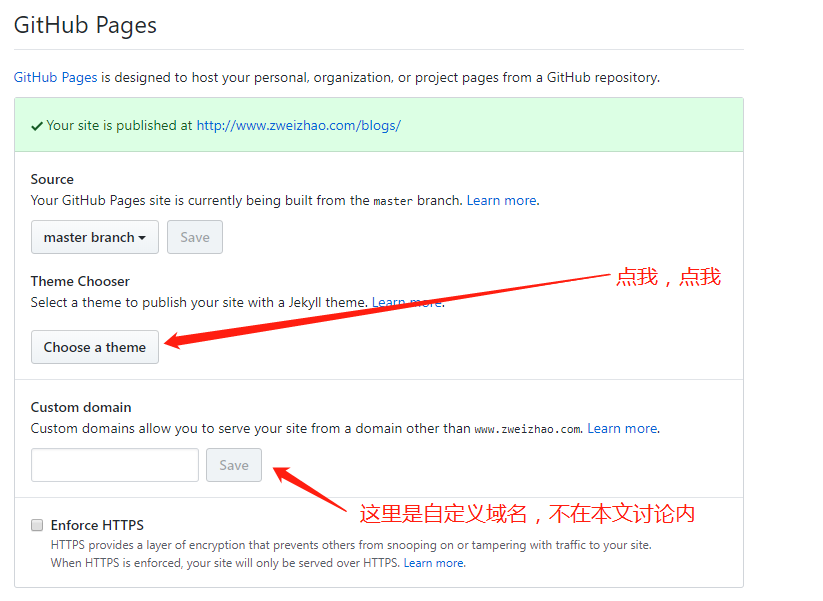Open the master branch dropdown
823x601 pixels.
94,237
